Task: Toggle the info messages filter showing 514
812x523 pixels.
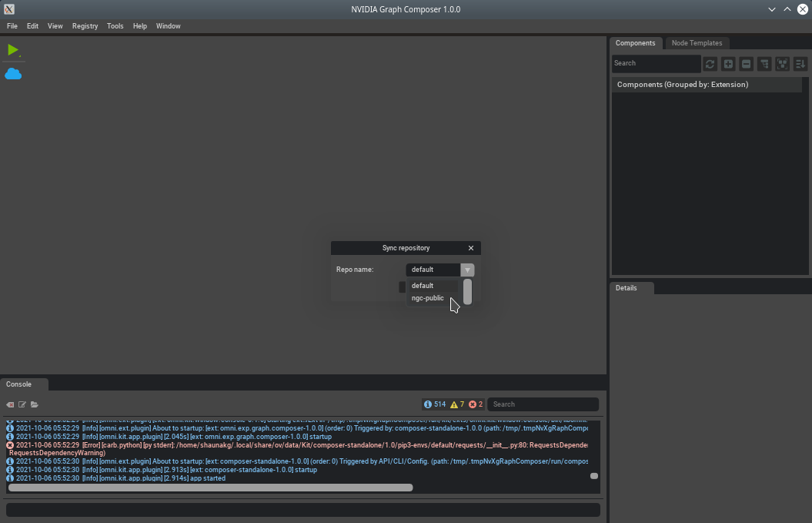Action: pyautogui.click(x=435, y=404)
